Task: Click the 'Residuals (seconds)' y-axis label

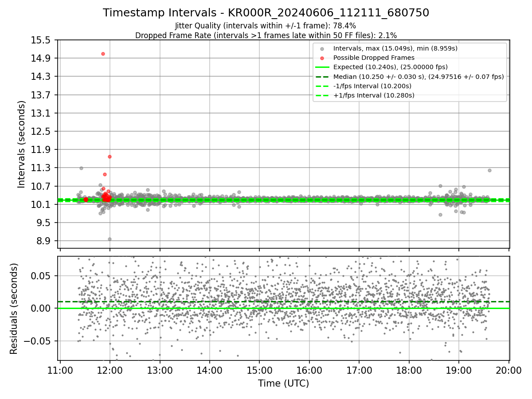Action: 14,309
